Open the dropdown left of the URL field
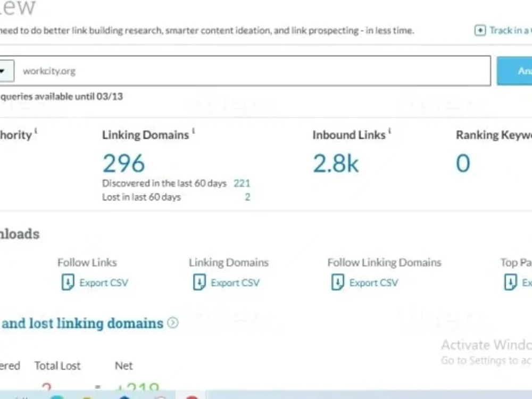The image size is (532, 399). (x=6, y=71)
